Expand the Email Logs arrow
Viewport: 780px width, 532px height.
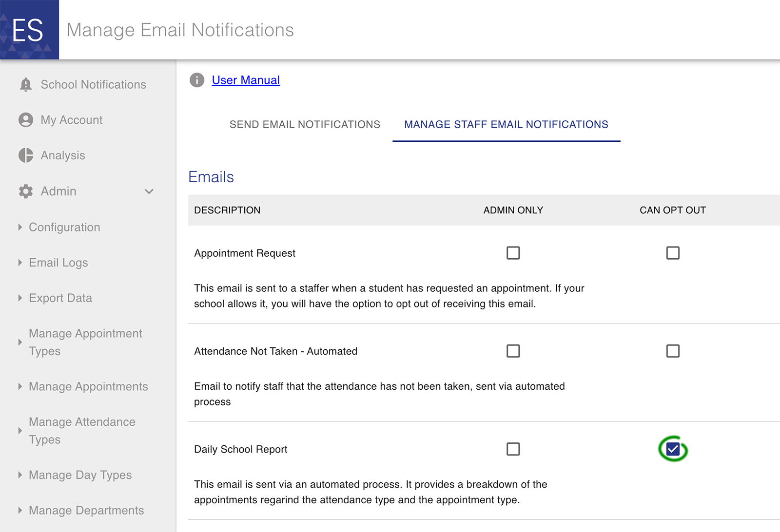coord(20,263)
